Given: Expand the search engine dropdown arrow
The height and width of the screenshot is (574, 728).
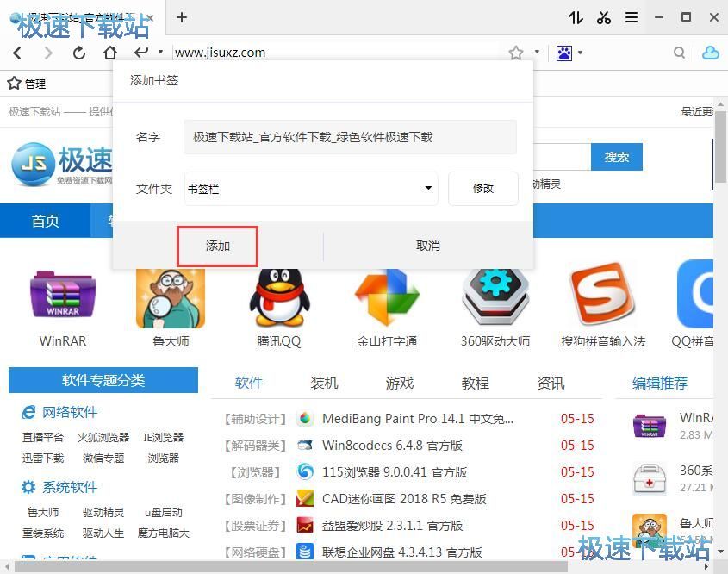Looking at the screenshot, I should click(x=580, y=53).
